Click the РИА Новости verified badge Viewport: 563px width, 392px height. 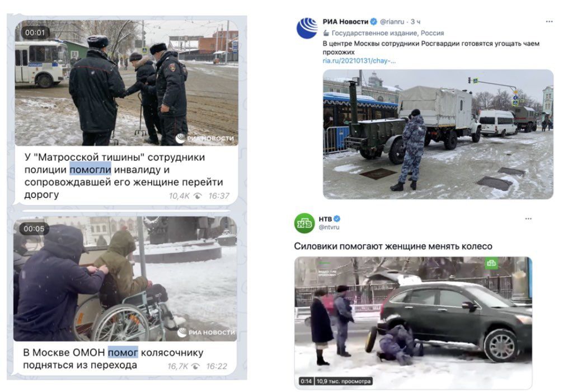coord(374,21)
